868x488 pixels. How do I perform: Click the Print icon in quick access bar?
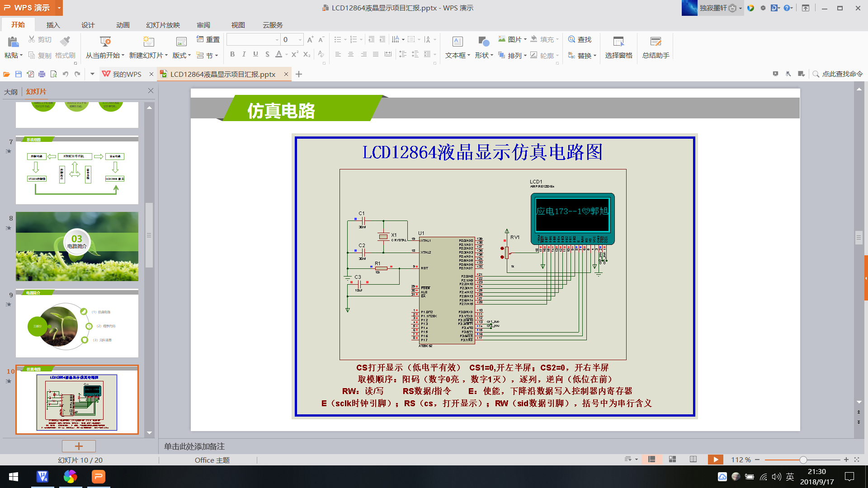(42, 74)
